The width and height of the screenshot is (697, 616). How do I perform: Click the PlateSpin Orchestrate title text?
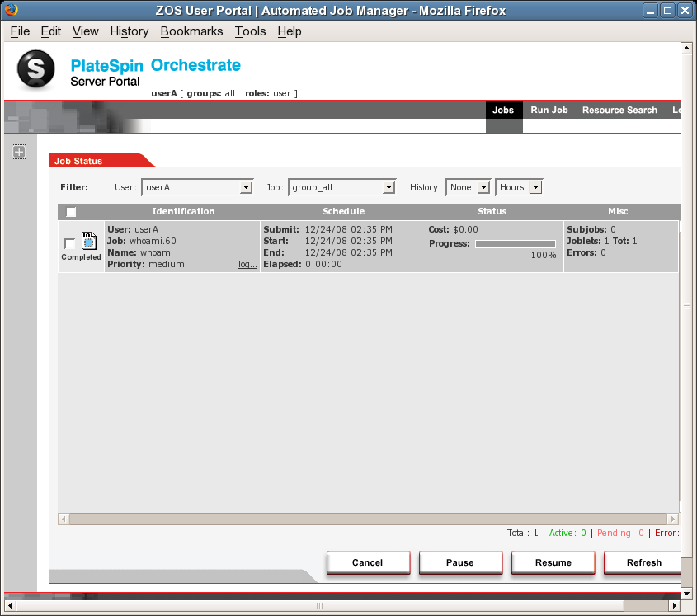click(156, 65)
